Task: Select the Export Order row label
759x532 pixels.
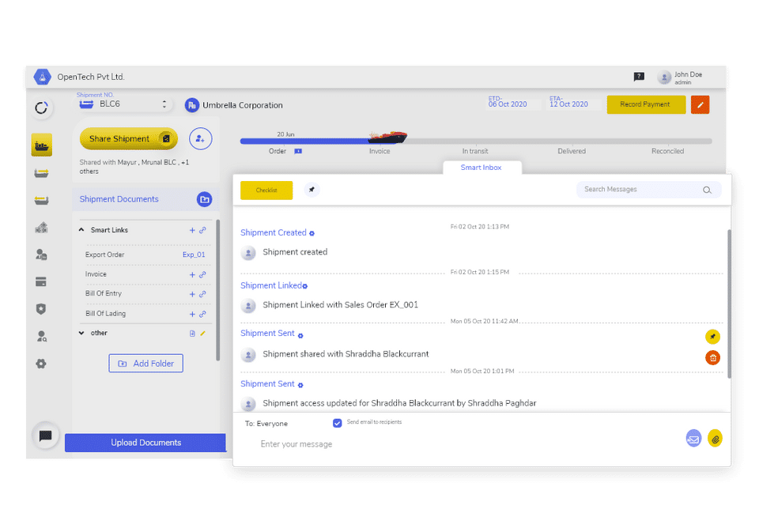Action: point(105,255)
